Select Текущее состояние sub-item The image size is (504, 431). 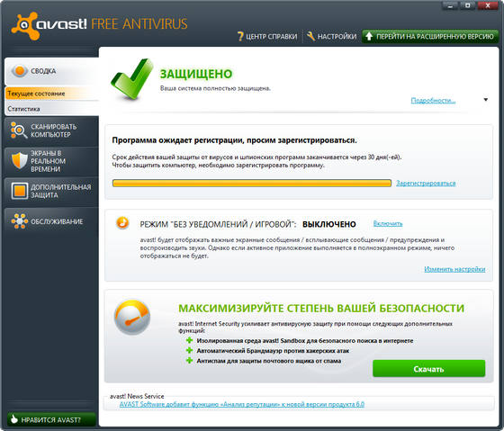52,94
